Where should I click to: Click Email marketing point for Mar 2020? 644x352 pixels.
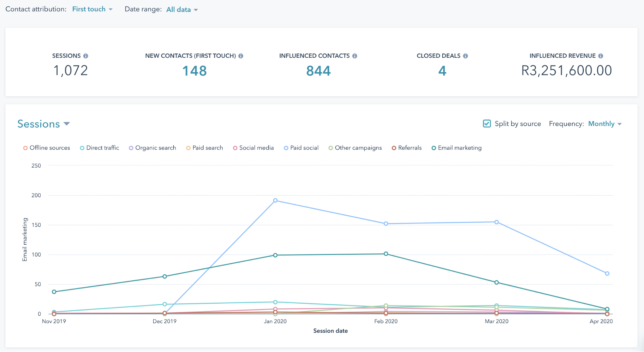point(496,282)
